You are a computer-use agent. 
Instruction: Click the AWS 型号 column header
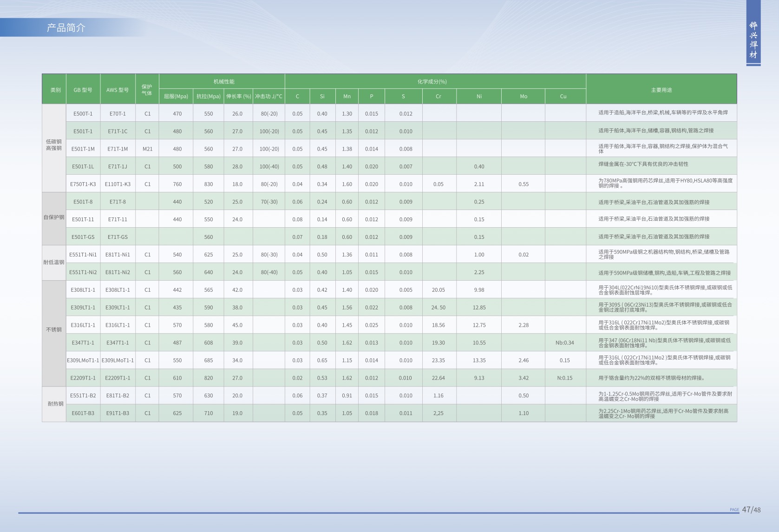click(x=118, y=90)
